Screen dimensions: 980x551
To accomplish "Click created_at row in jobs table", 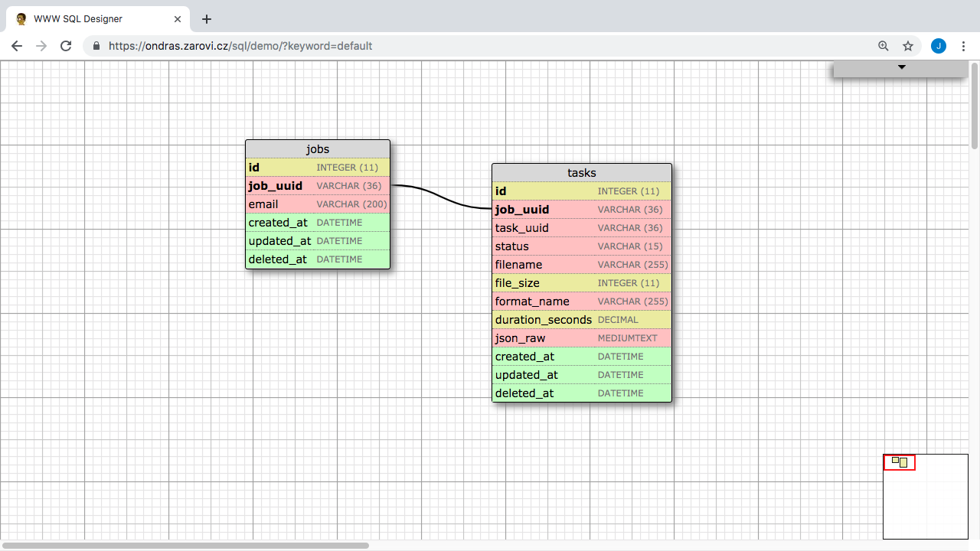I will click(x=318, y=222).
